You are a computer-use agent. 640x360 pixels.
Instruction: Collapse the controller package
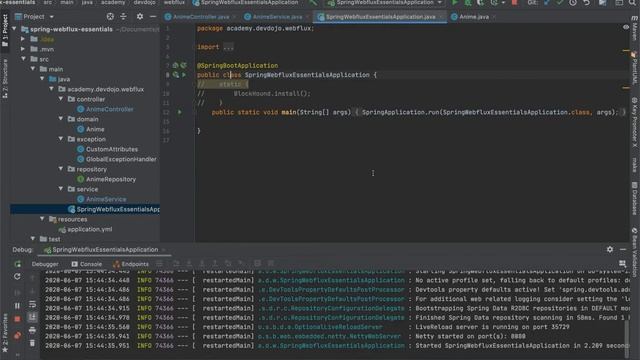tap(60, 99)
